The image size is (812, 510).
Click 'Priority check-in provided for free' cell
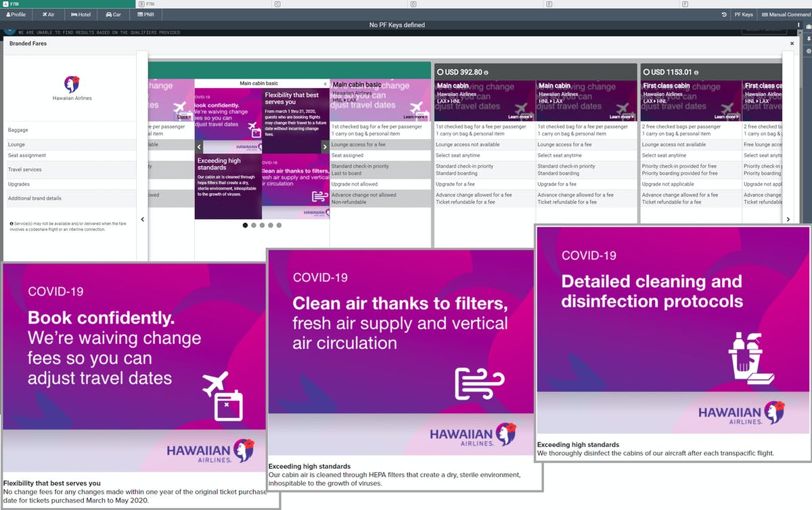click(679, 166)
